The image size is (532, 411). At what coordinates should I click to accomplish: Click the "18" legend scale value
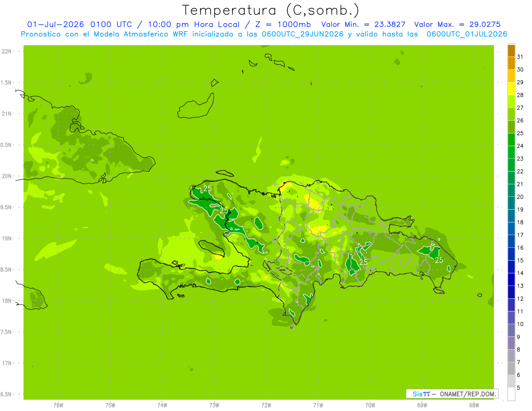coord(520,222)
